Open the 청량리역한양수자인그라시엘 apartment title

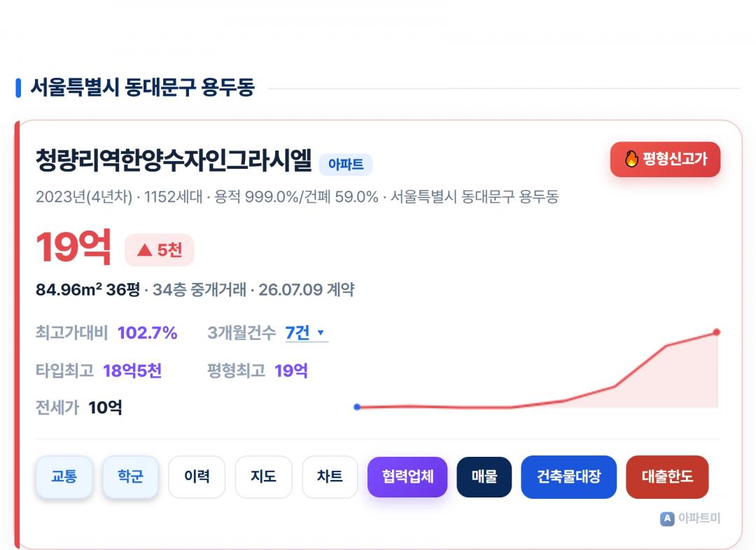174,160
